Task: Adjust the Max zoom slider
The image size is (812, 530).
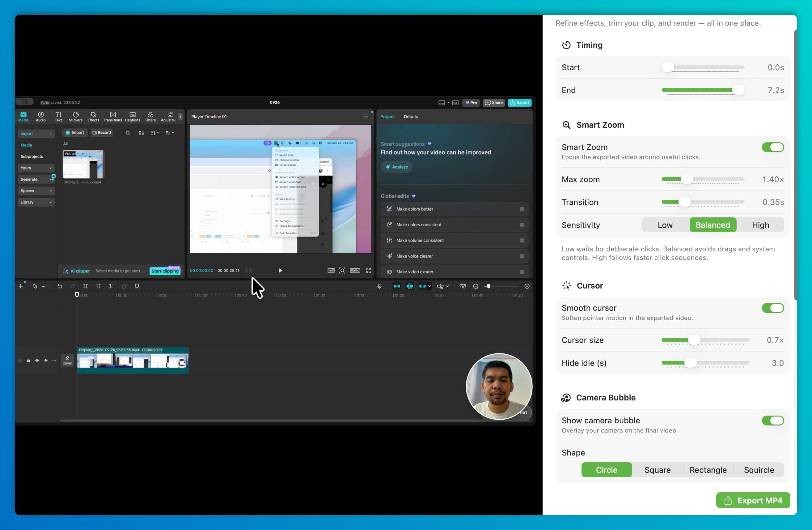Action: 687,179
